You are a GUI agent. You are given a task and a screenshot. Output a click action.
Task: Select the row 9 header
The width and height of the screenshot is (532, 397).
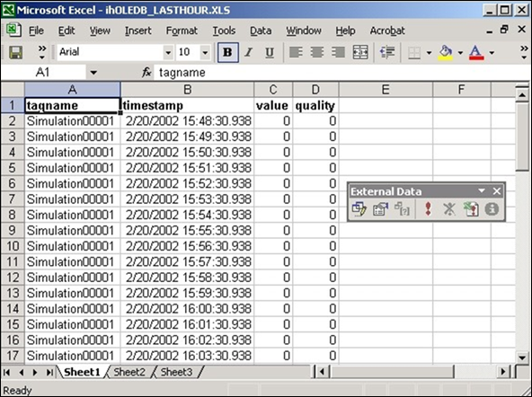(13, 231)
